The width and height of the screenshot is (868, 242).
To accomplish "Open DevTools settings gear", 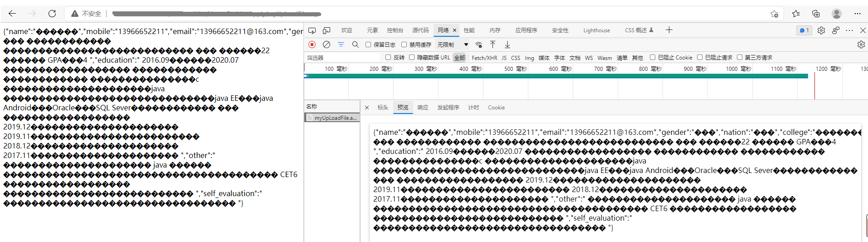I will point(821,30).
